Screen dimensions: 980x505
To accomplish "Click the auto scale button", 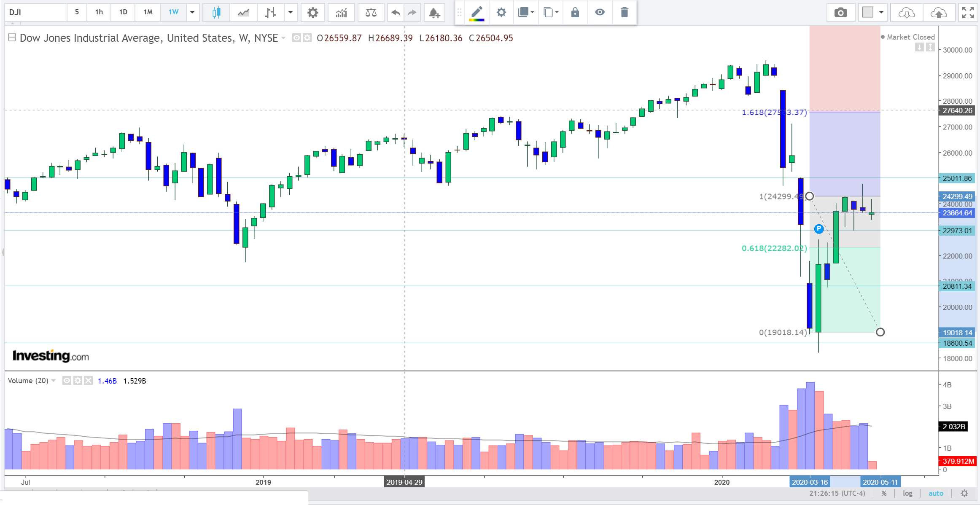I will [936, 493].
